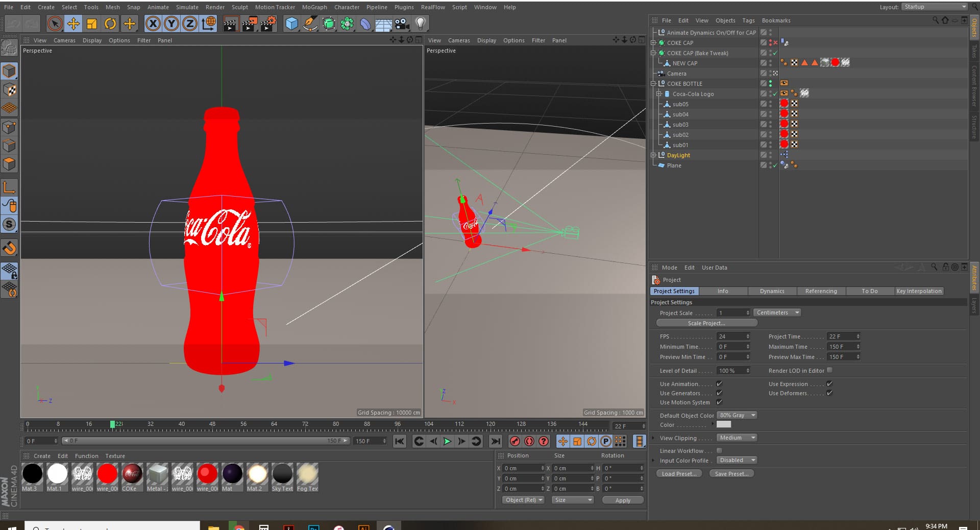Click the Coordinate System globe icon

coord(209,23)
